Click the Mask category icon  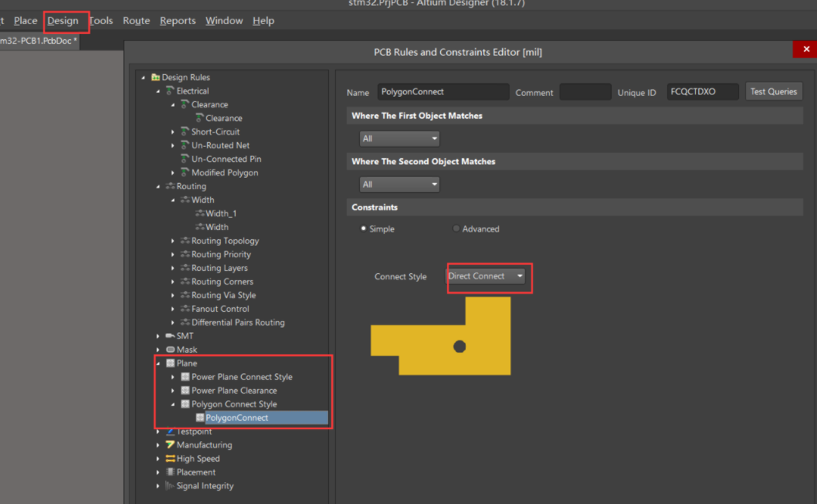[x=170, y=350]
